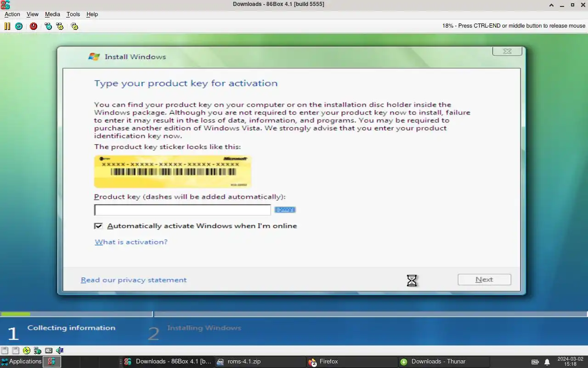588x368 pixels.
Task: Click the sound speaker status icon
Action: [60, 351]
